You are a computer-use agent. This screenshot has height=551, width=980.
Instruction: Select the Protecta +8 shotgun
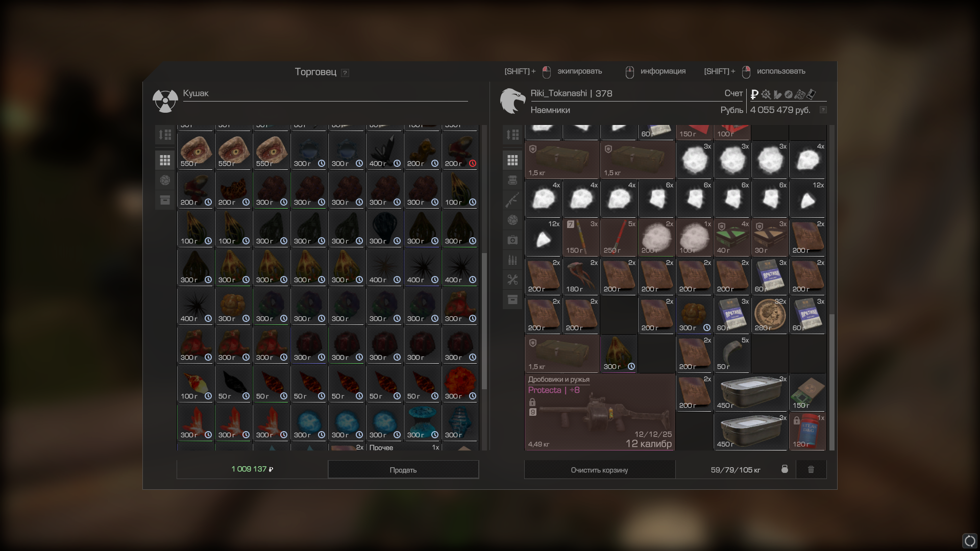[600, 412]
